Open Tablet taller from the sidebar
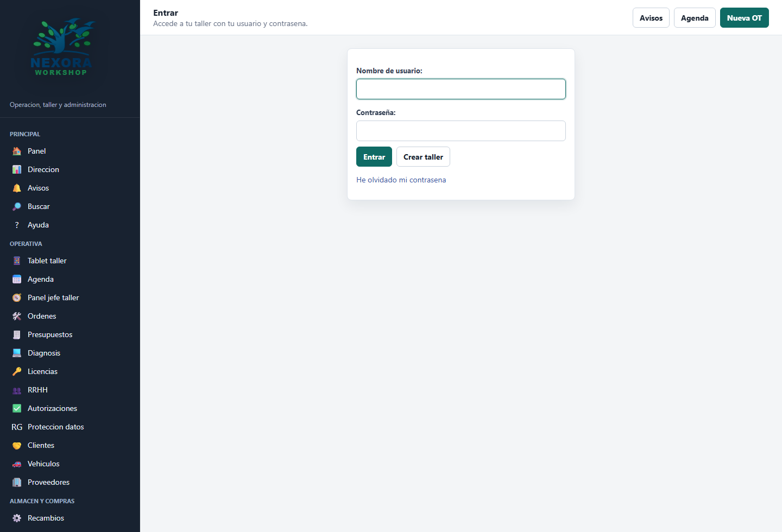Screen dimensions: 782x532 coord(70,261)
